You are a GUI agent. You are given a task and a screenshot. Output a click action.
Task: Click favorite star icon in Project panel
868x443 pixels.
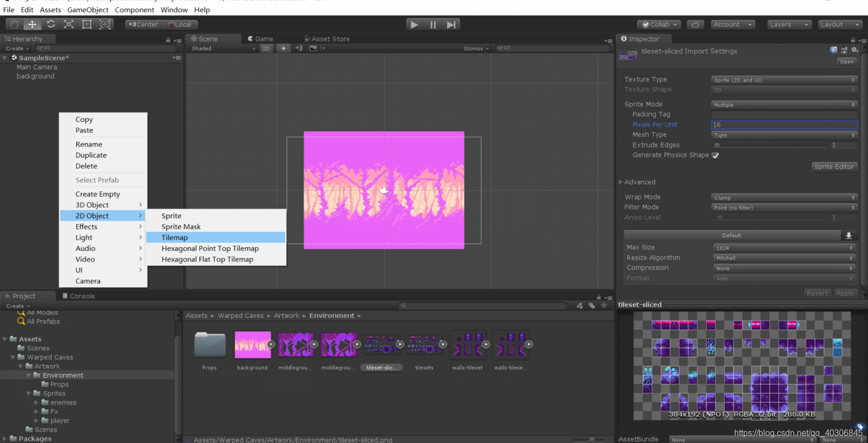[x=604, y=305]
